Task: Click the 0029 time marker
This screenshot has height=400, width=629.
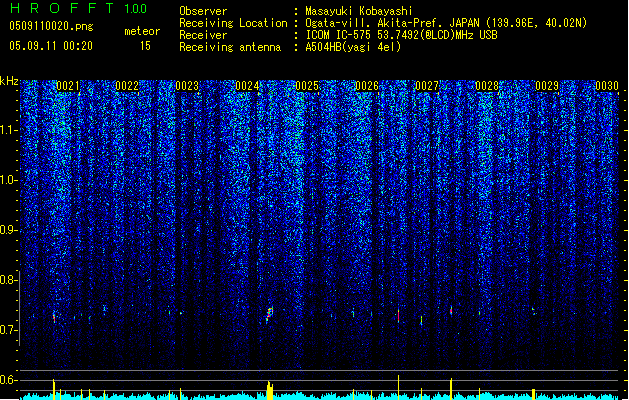Action: (547, 86)
